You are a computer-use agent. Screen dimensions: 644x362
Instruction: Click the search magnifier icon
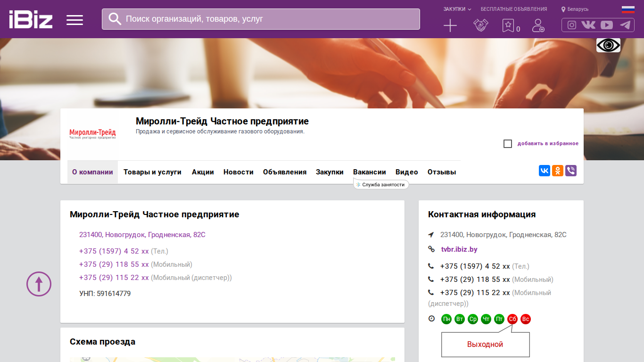coord(115,19)
